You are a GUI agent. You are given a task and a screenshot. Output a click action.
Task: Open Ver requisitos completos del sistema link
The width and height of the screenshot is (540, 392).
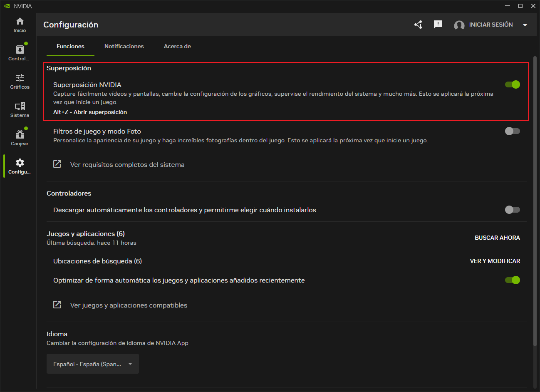click(127, 165)
